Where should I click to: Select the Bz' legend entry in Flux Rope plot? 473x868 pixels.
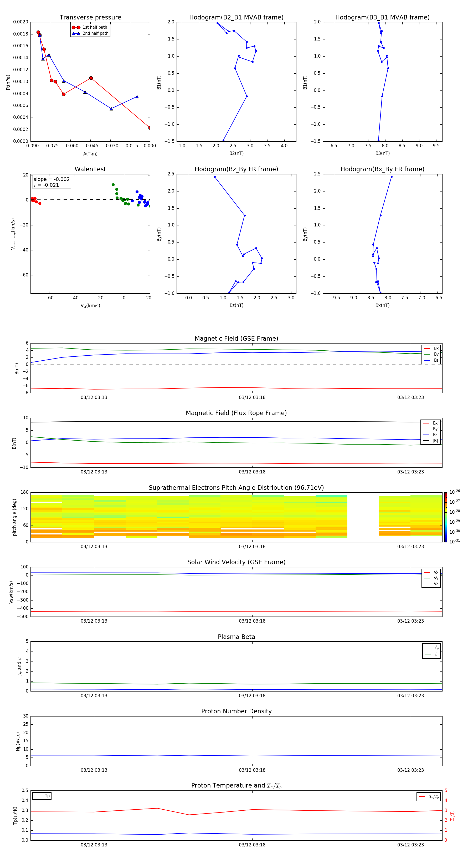coord(431,435)
